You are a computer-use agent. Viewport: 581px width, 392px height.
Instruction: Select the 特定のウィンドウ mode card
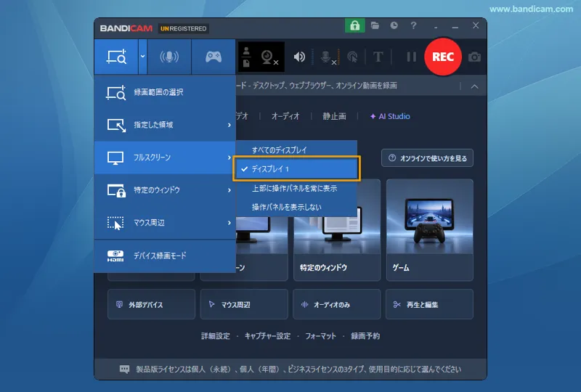pyautogui.click(x=337, y=230)
